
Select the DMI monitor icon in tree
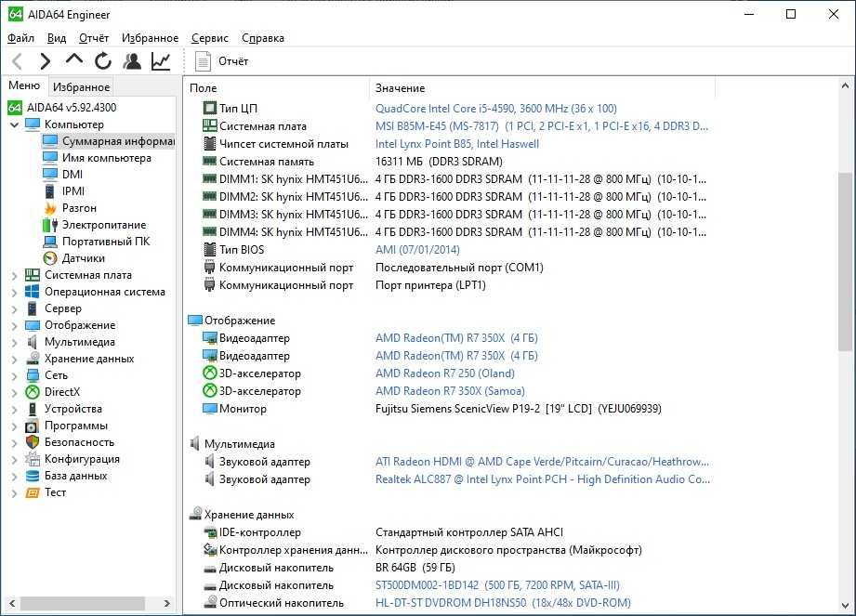49,175
